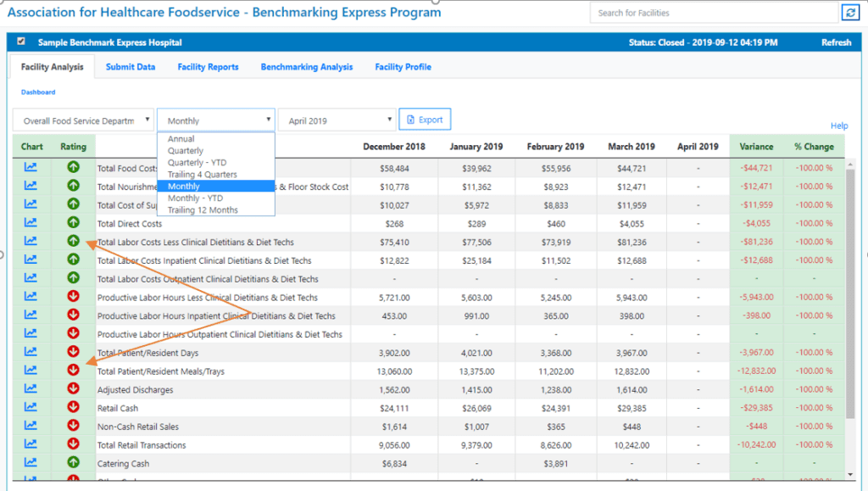This screenshot has width=868, height=491.
Task: Open chart icon for Total Food Costs row
Action: click(x=31, y=167)
